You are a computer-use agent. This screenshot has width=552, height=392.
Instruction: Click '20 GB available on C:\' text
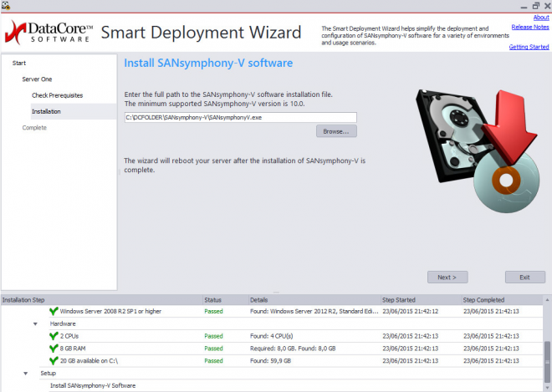point(89,361)
